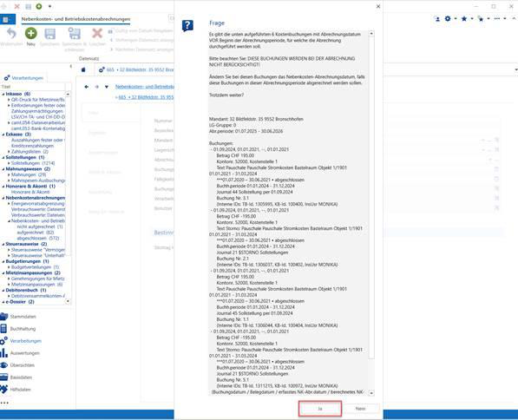This screenshot has height=420, width=518.
Task: Select the Verarbeitungen panel tab
Action: [23, 78]
